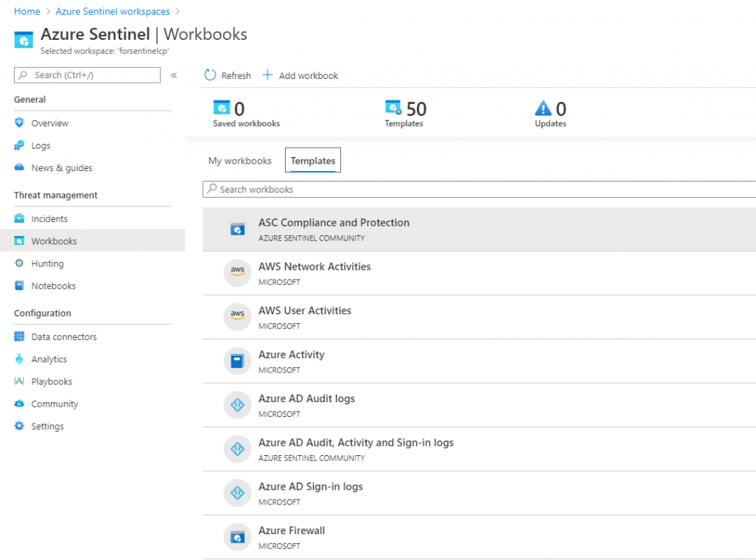Click the Azure AD Audit logs diamond icon
Screen dimensions: 756x560
pyautogui.click(x=237, y=405)
